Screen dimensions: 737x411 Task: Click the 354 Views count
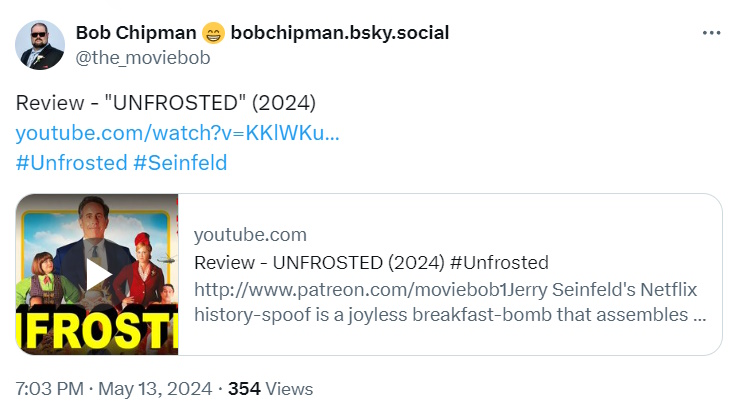[x=270, y=389]
